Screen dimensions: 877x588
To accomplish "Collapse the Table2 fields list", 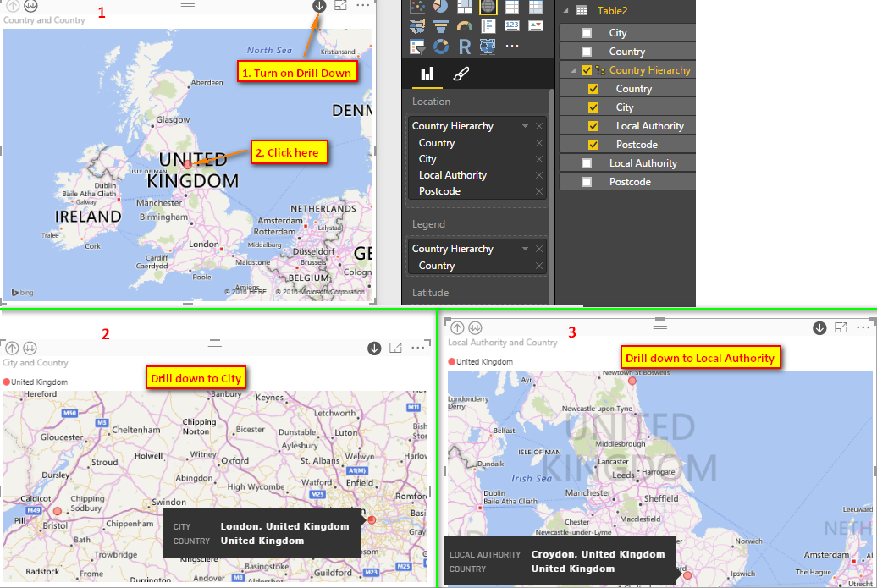I will point(565,11).
